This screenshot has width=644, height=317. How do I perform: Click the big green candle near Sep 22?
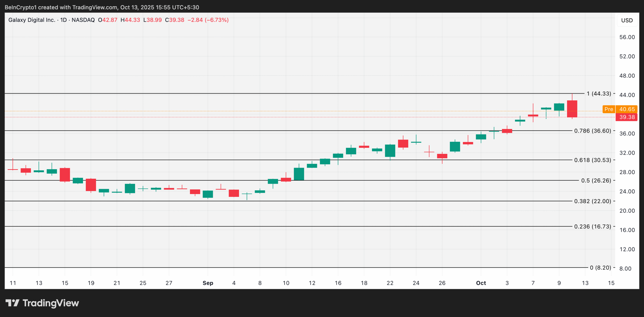click(x=390, y=151)
